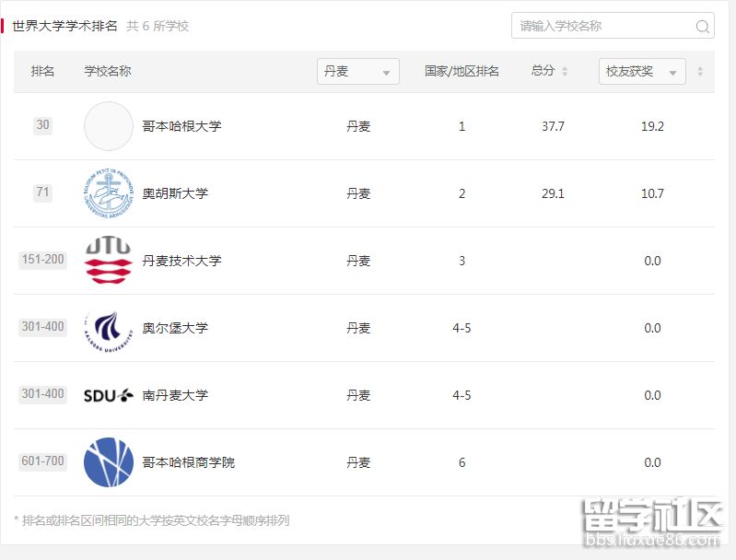Click 丹麦 in 哥本哈根大学 row
This screenshot has height=560, width=736.
pyautogui.click(x=358, y=126)
